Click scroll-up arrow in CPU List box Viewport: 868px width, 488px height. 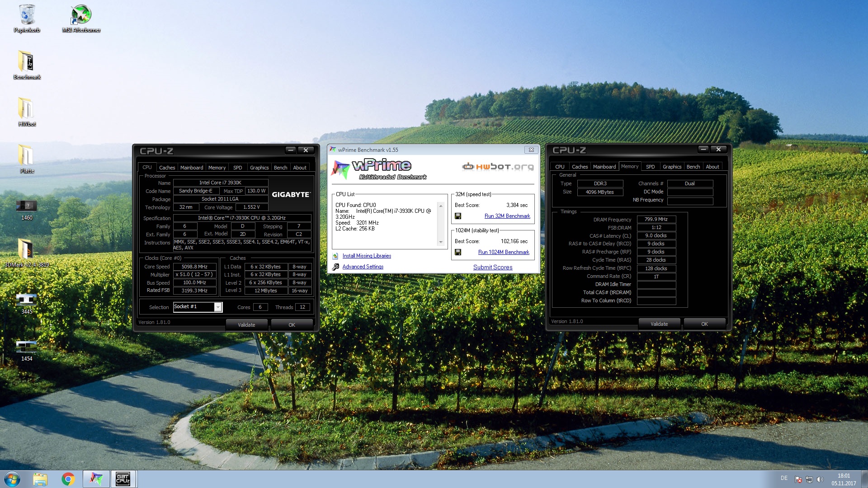click(x=441, y=206)
